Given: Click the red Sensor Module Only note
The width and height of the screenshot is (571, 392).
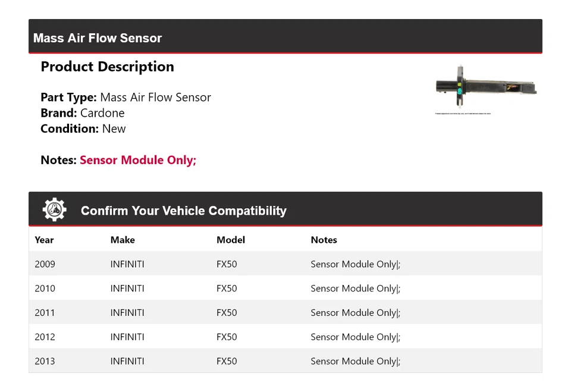Looking at the screenshot, I should (x=138, y=160).
